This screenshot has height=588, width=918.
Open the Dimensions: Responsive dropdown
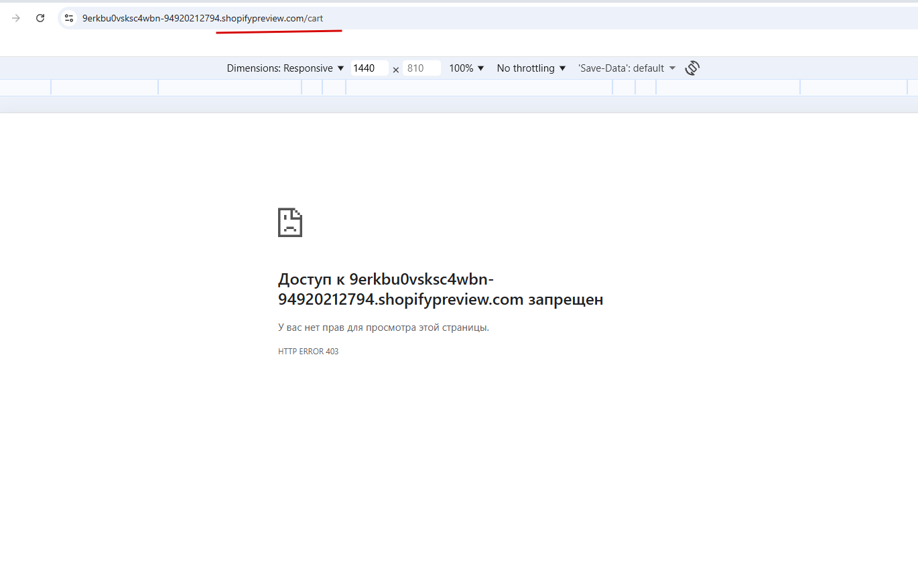(x=285, y=68)
